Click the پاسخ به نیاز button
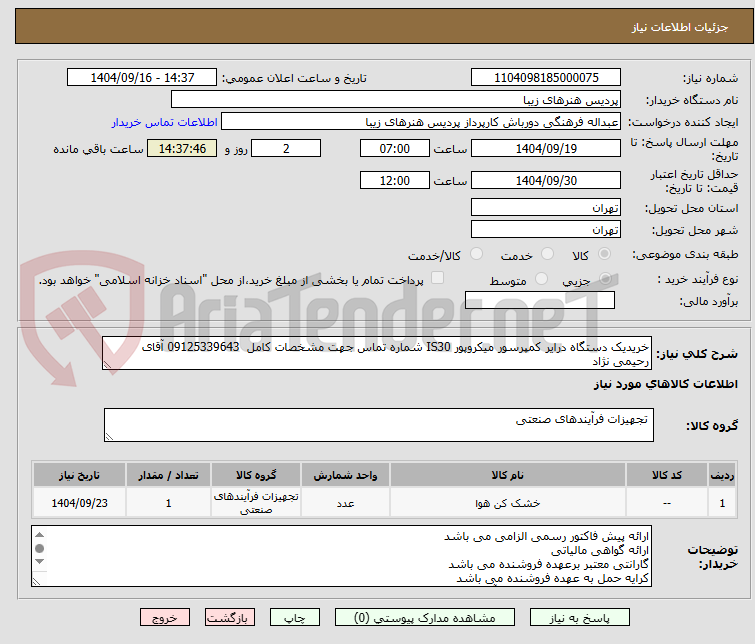Image resolution: width=755 pixels, height=644 pixels. tap(580, 618)
